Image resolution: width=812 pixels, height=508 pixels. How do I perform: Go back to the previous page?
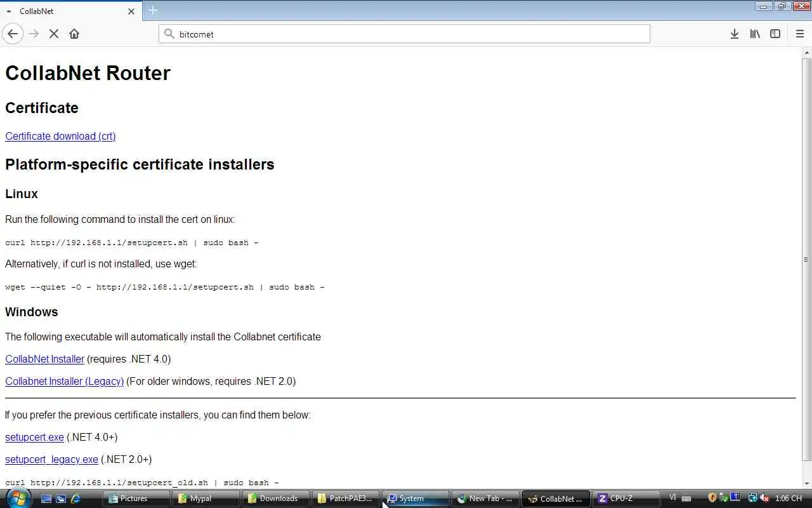click(13, 34)
